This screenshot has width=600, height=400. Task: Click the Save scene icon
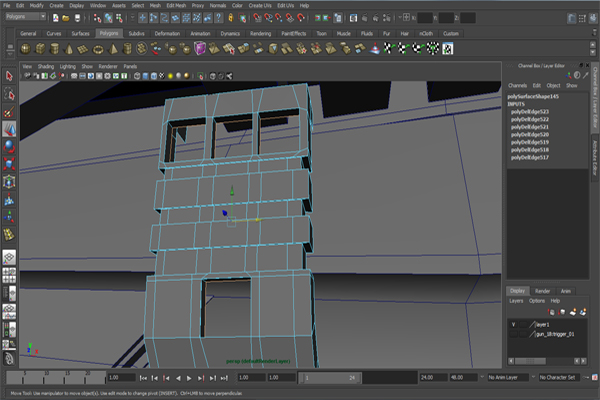(77, 18)
